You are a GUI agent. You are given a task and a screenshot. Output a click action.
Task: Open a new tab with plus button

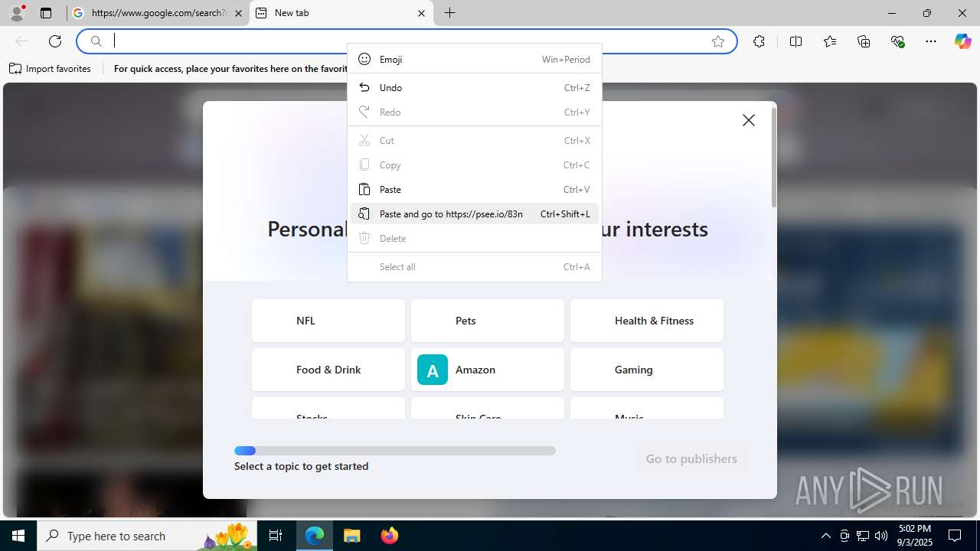pos(450,13)
